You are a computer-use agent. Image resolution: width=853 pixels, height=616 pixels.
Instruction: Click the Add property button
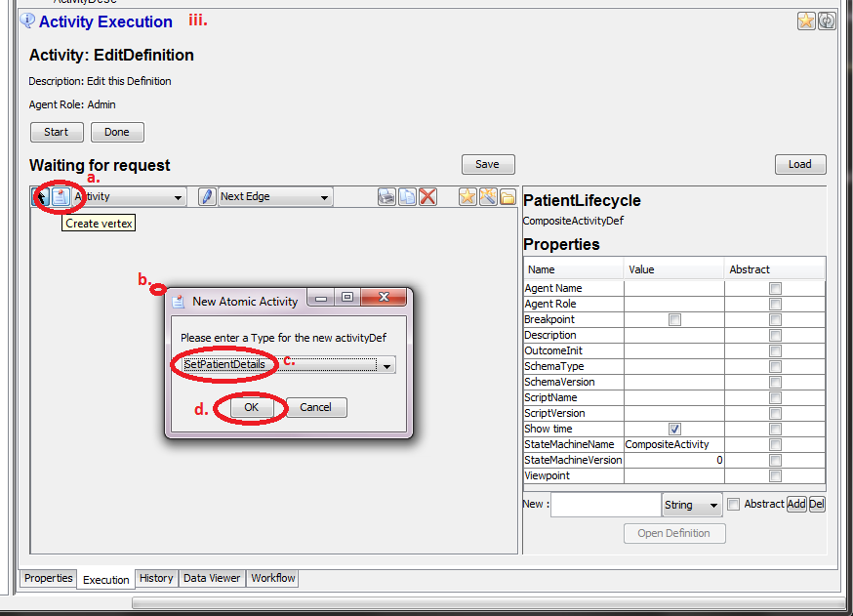[796, 504]
